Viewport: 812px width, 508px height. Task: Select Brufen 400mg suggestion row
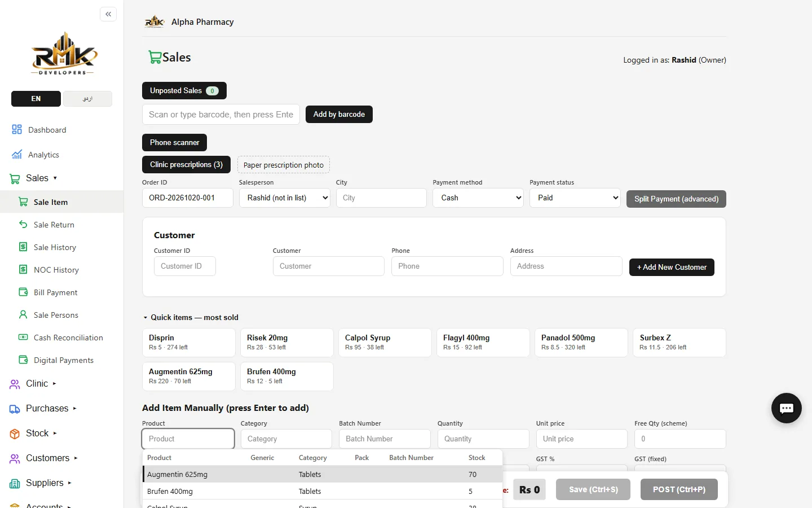[x=323, y=491]
